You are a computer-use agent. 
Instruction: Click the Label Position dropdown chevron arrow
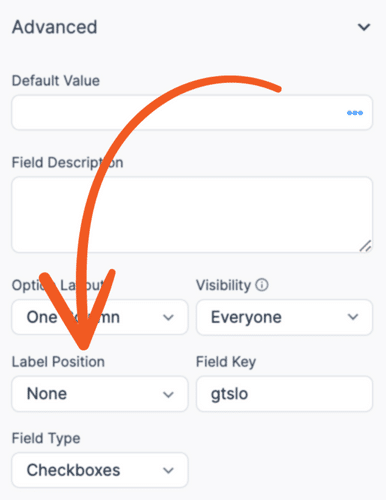[168, 395]
